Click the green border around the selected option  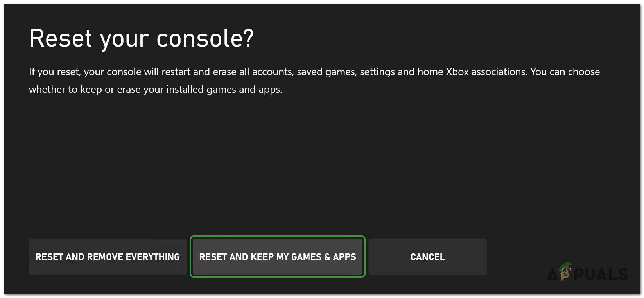tap(277, 237)
